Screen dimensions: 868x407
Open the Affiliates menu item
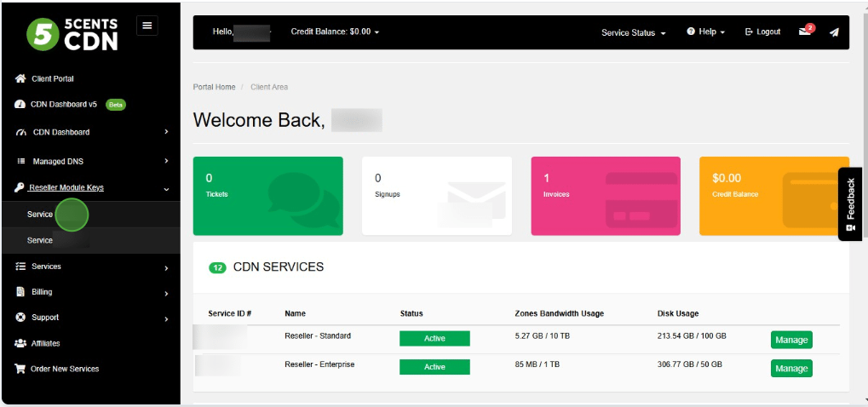[45, 343]
